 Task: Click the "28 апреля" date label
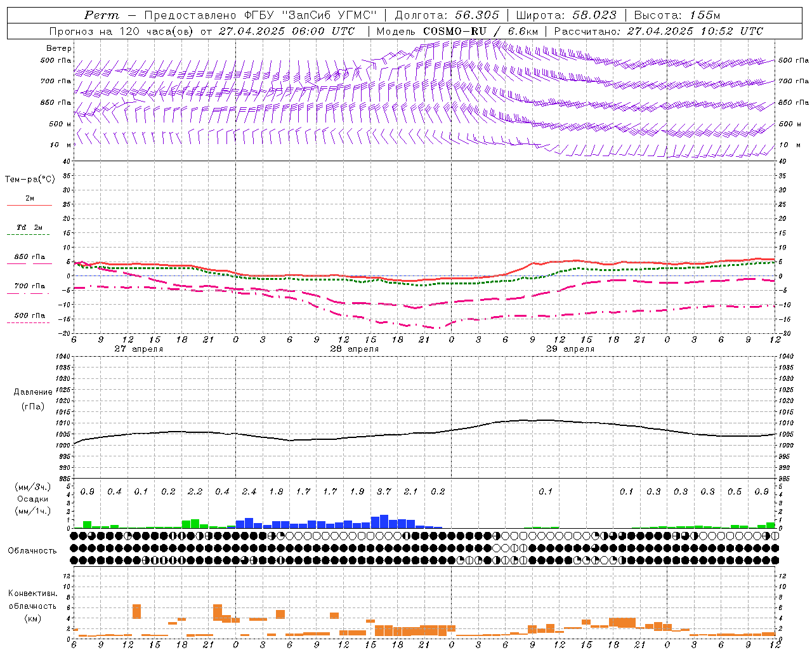click(354, 349)
